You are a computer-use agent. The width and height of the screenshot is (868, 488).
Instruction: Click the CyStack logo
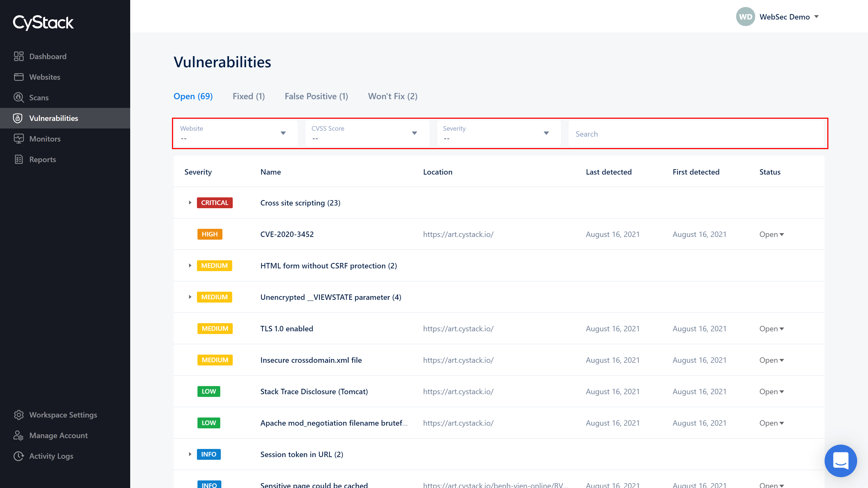coord(43,23)
